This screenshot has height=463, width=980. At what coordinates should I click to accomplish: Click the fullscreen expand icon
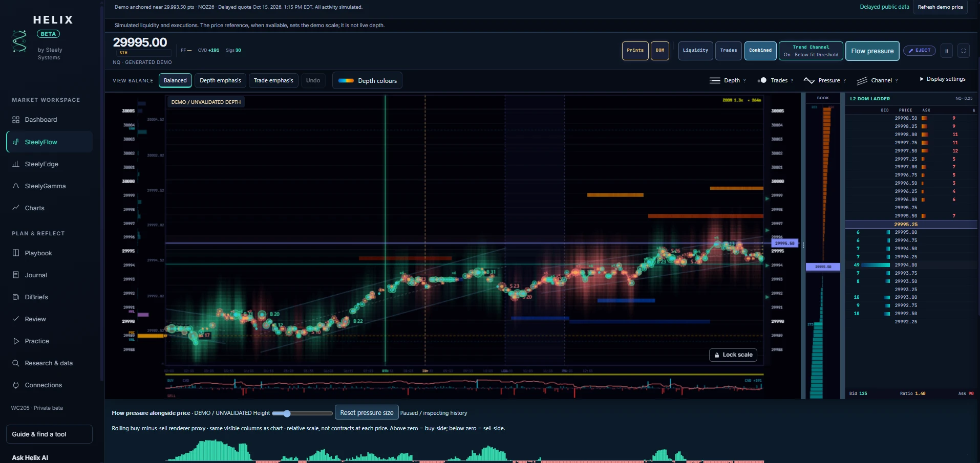pyautogui.click(x=964, y=51)
